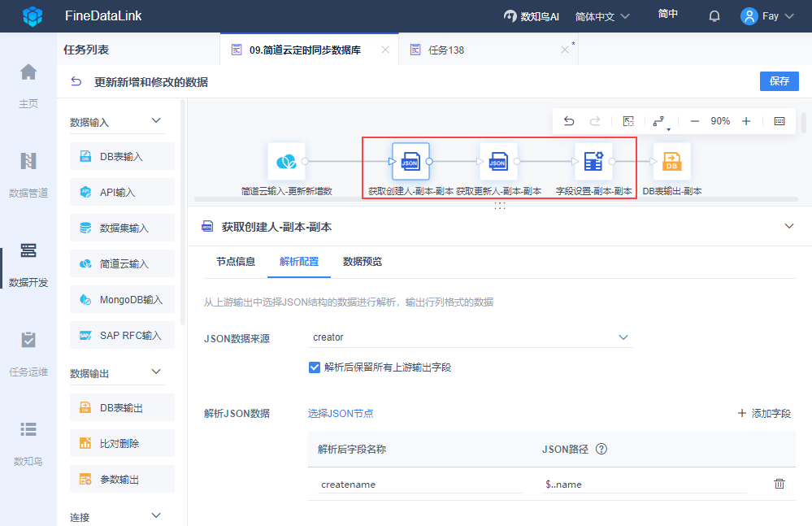Go to 主页 home in sidebar

point(28,85)
